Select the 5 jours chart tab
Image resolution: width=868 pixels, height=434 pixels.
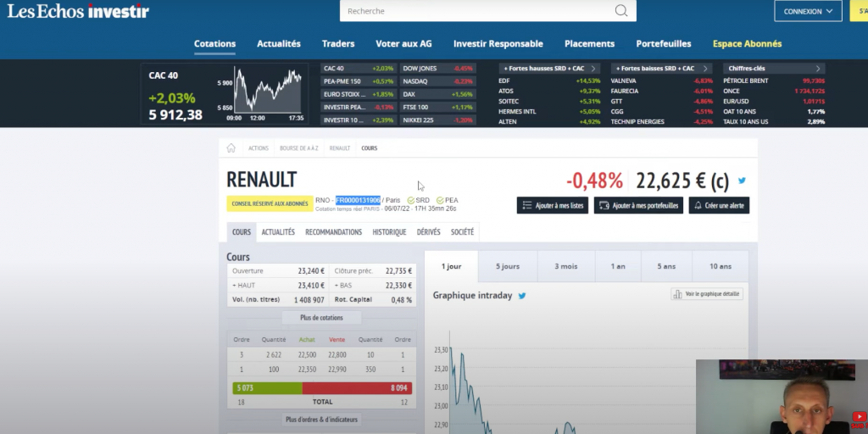tap(507, 266)
